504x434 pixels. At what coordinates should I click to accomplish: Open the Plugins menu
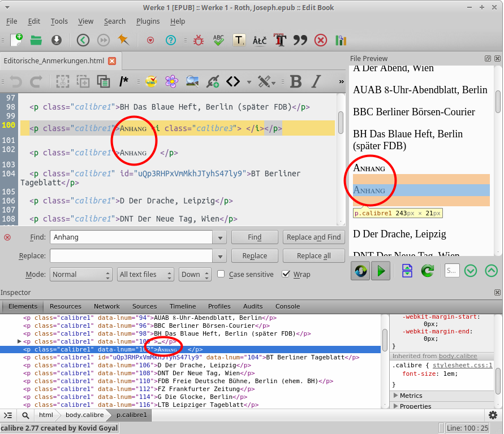point(148,21)
